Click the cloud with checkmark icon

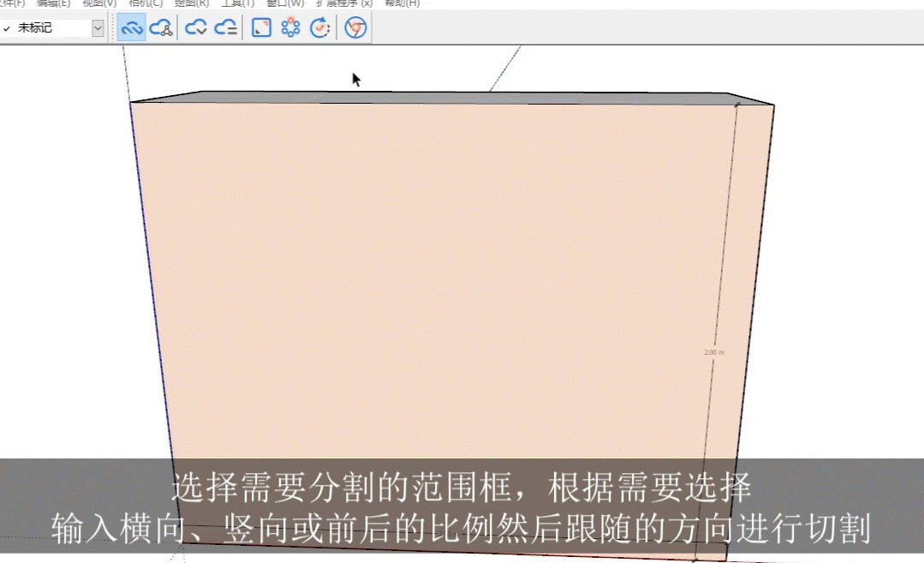196,28
